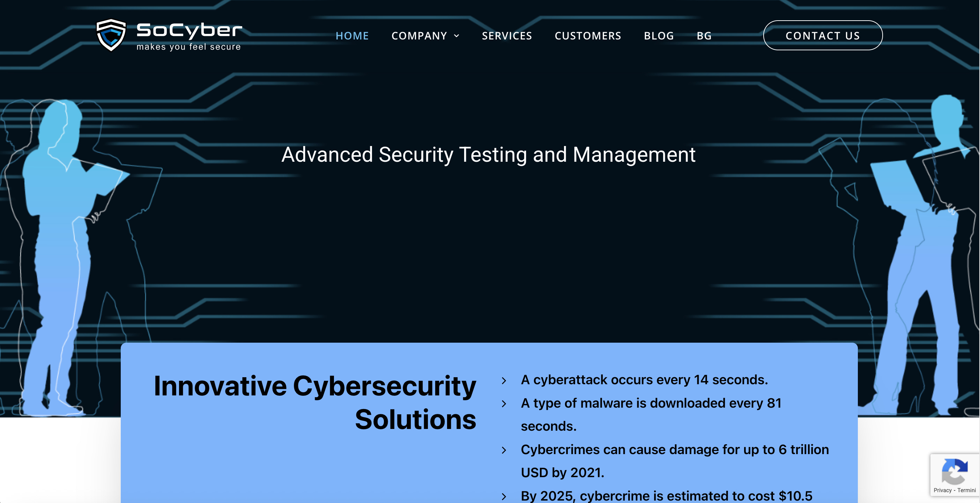Screen dimensions: 980x503
Task: Click the Advanced Security Testing headline
Action: point(488,155)
